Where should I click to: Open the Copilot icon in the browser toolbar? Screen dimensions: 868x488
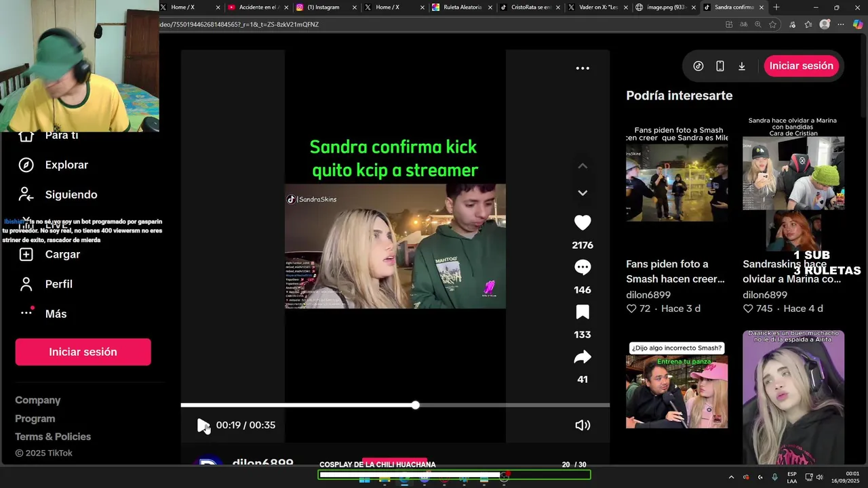pos(858,24)
